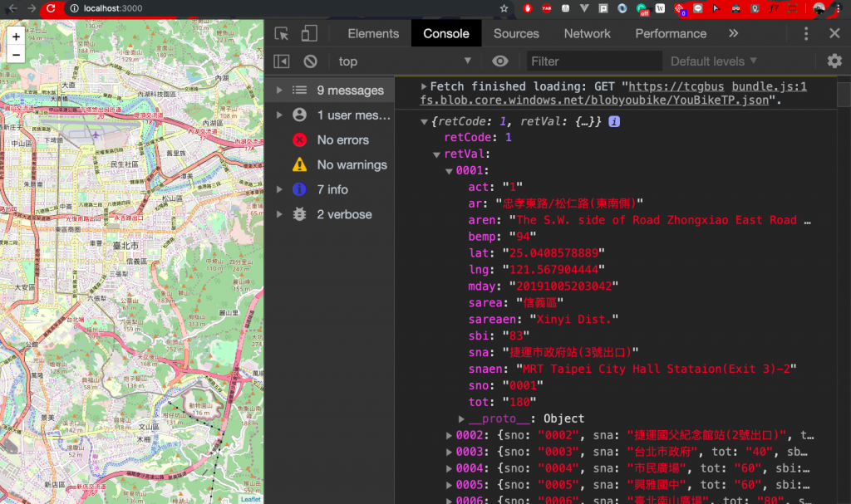Expand the 0002 station entry
The width and height of the screenshot is (851, 504).
[x=449, y=435]
